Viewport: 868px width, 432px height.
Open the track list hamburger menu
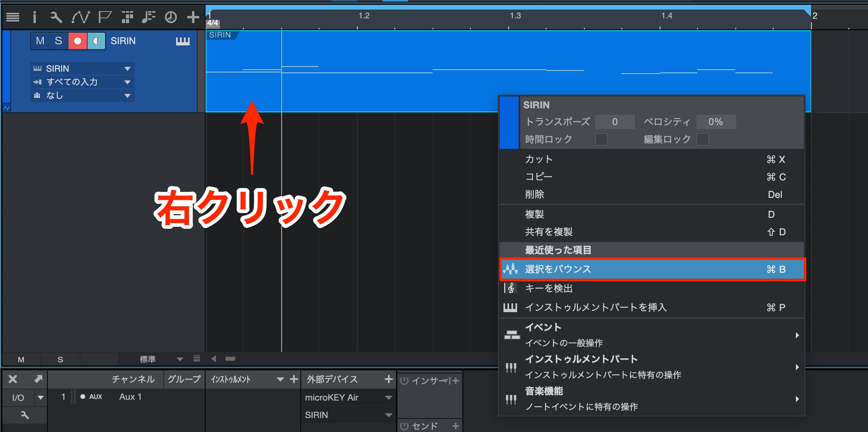point(13,17)
